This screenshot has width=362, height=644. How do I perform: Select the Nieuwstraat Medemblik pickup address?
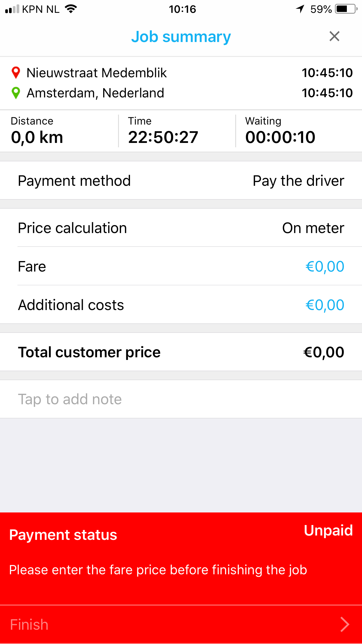96,73
